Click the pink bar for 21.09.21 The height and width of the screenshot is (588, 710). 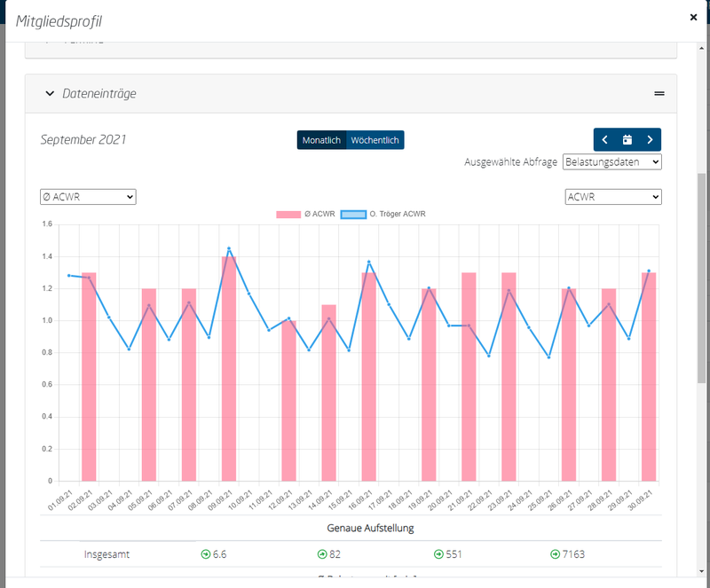click(x=469, y=377)
